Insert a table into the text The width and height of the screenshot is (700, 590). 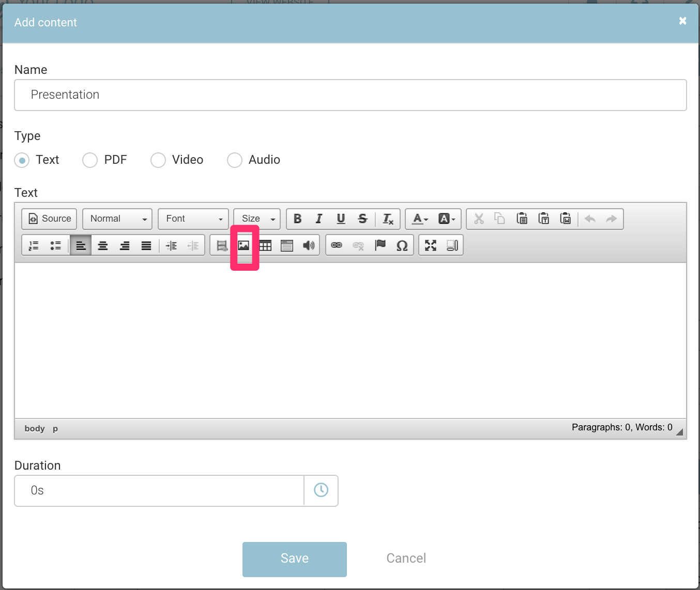pos(265,245)
